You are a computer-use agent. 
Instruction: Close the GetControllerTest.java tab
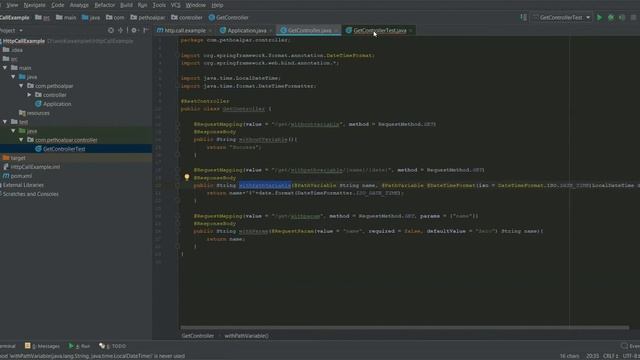411,31
